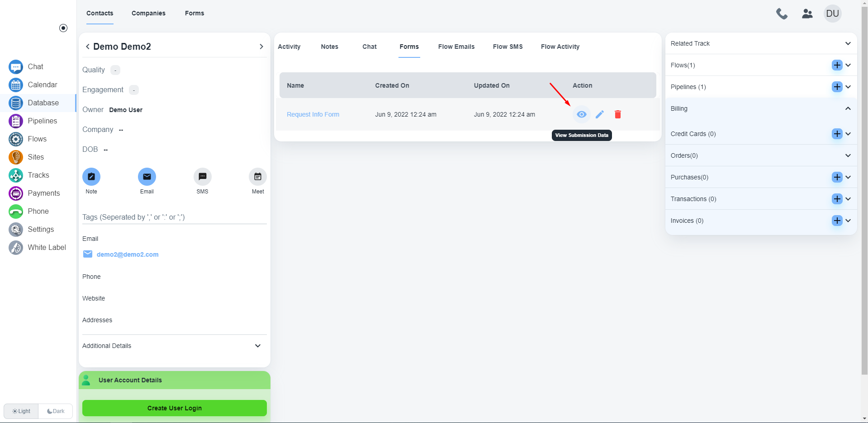Screen dimensions: 868x423
Task: Switch to Light theme
Action: (x=21, y=411)
